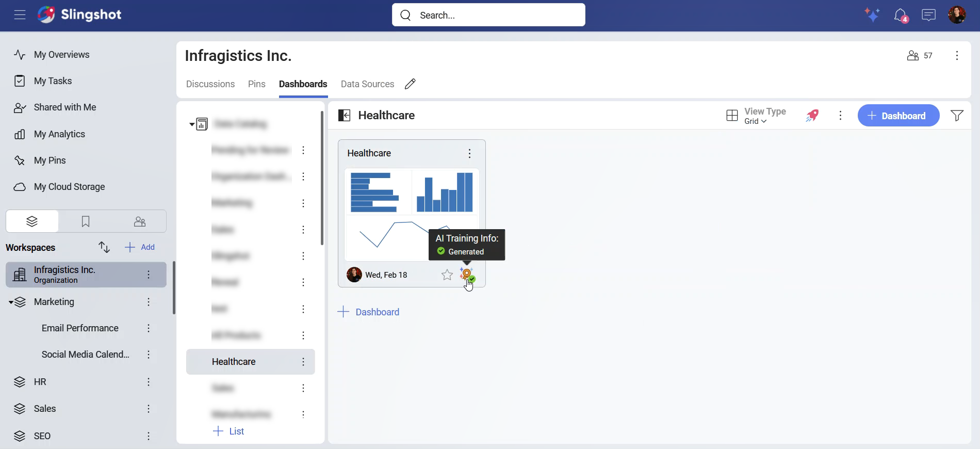Image resolution: width=980 pixels, height=449 pixels.
Task: Click the blue Dashboard create button
Action: click(898, 116)
